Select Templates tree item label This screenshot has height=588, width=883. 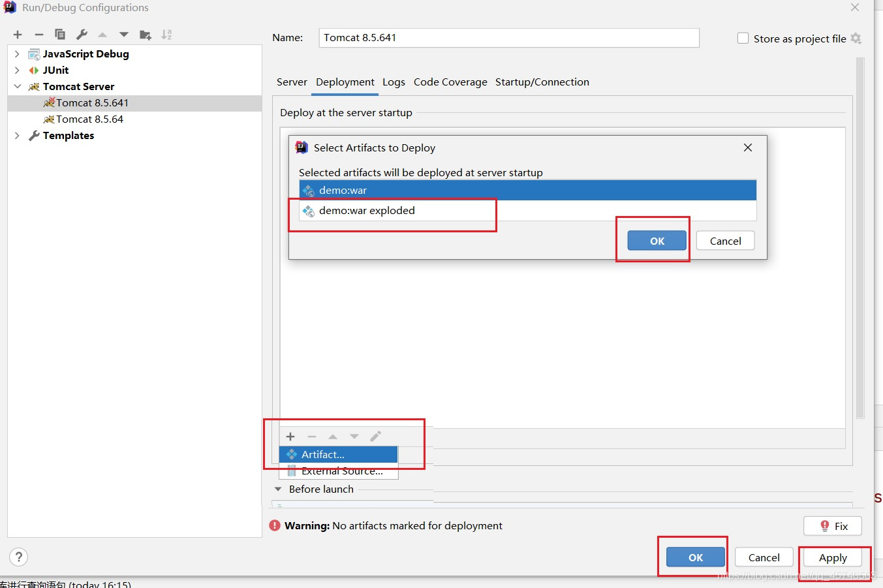tap(69, 135)
